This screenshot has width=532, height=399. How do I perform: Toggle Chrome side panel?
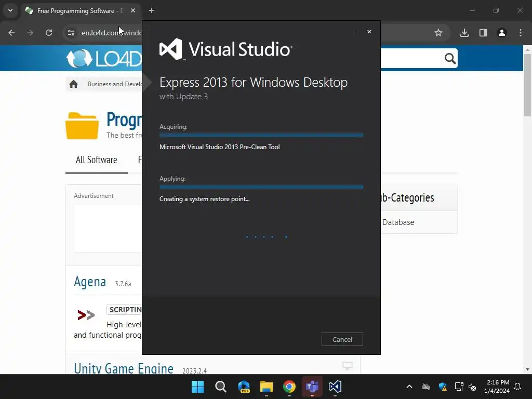point(483,33)
